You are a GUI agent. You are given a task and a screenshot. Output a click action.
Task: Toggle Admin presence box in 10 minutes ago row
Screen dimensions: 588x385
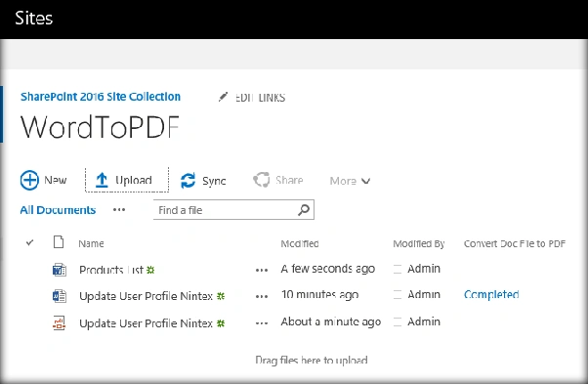coord(398,294)
